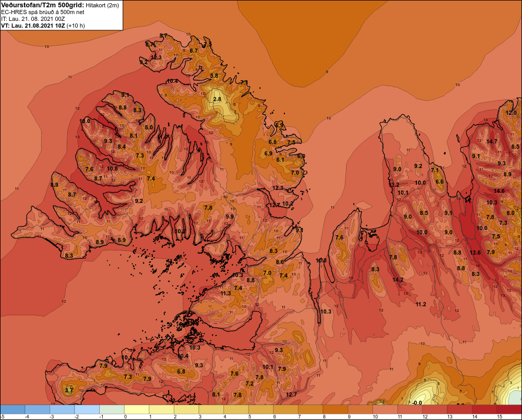Click the 8.4 temperature value
The height and width of the screenshot is (420, 522).
(x=122, y=147)
